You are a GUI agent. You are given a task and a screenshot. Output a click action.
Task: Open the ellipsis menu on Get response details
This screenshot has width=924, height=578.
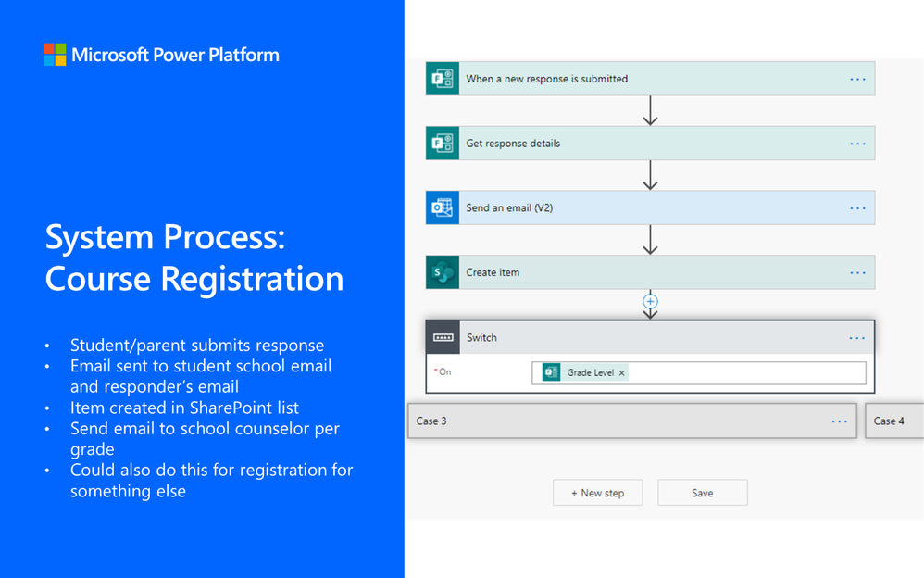(x=857, y=144)
